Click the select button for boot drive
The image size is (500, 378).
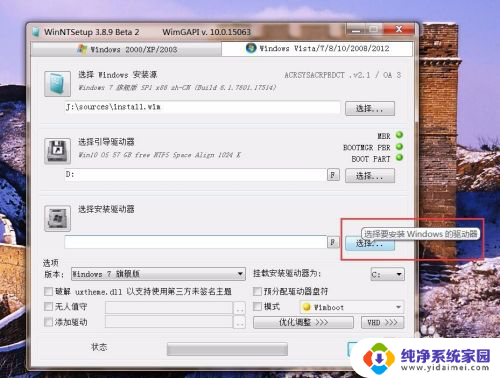click(x=370, y=175)
